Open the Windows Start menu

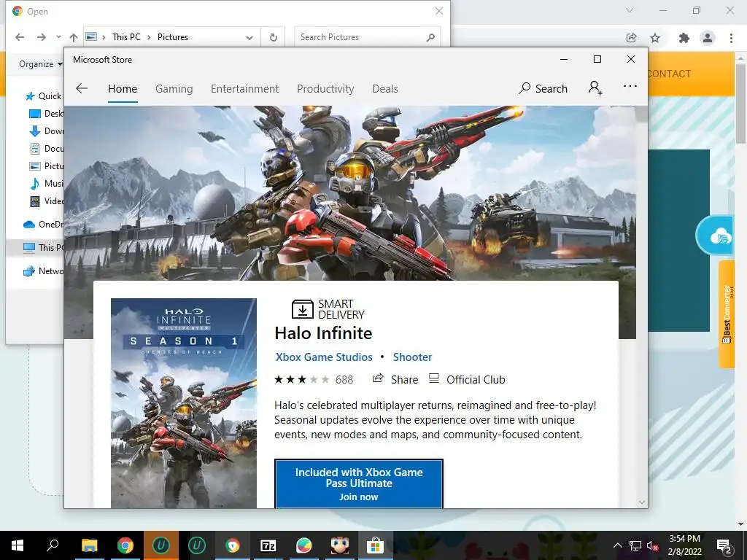click(x=18, y=545)
